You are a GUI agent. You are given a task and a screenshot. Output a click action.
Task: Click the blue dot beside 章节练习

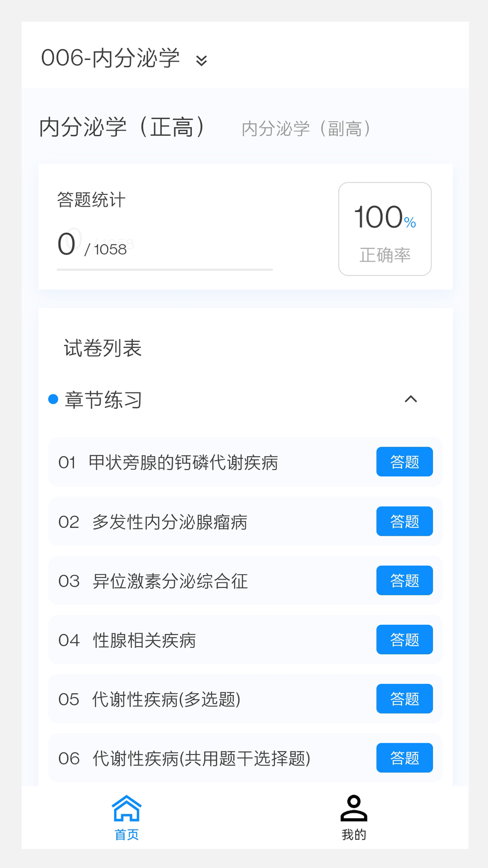53,399
